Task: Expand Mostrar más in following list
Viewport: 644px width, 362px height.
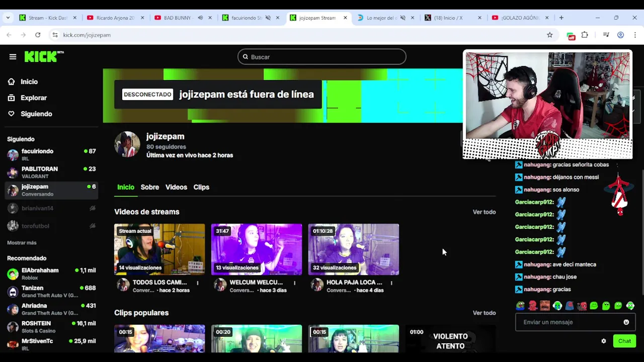Action: pos(22,243)
